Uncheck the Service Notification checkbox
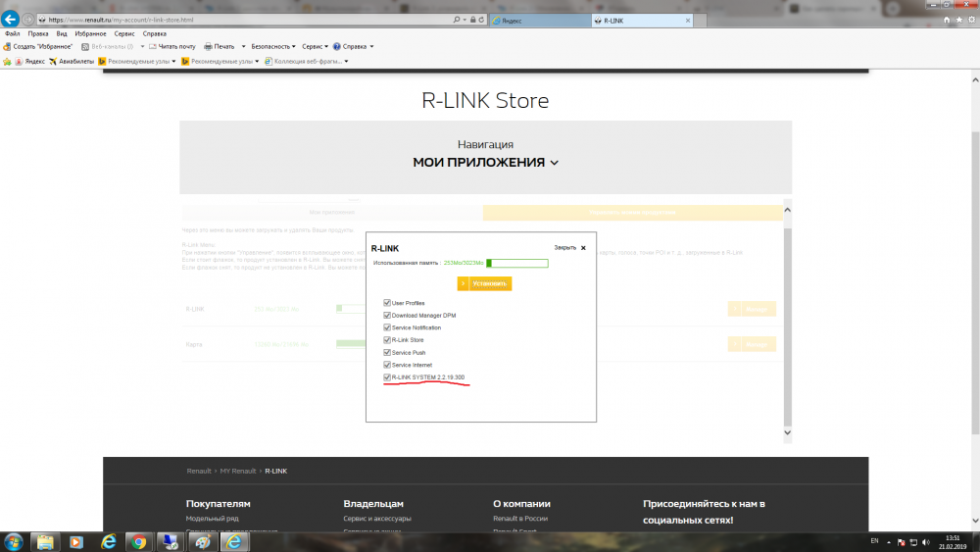 [387, 327]
